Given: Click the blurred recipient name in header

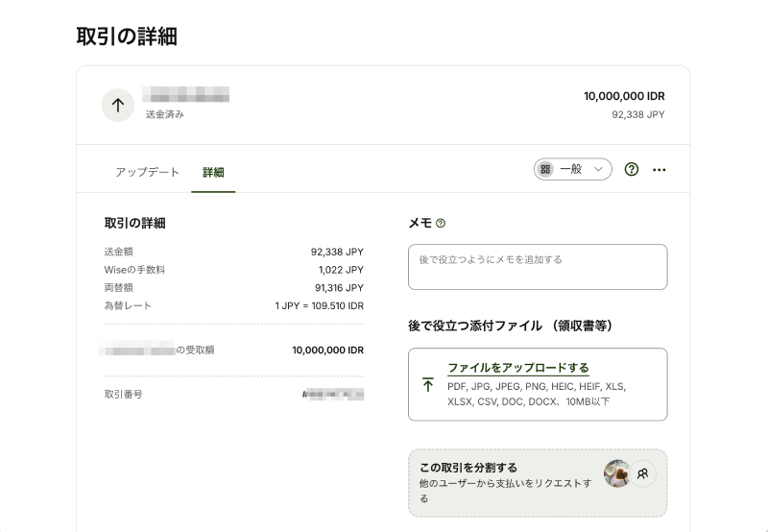Looking at the screenshot, I should 186,94.
